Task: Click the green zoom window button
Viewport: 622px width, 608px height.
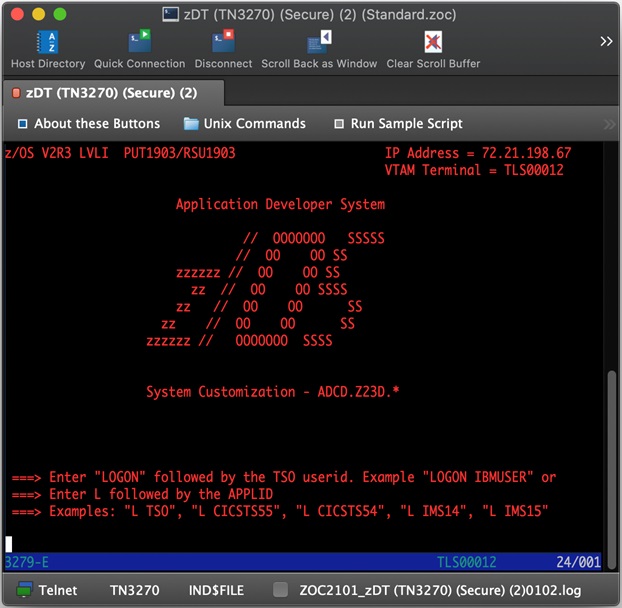Action: click(60, 15)
